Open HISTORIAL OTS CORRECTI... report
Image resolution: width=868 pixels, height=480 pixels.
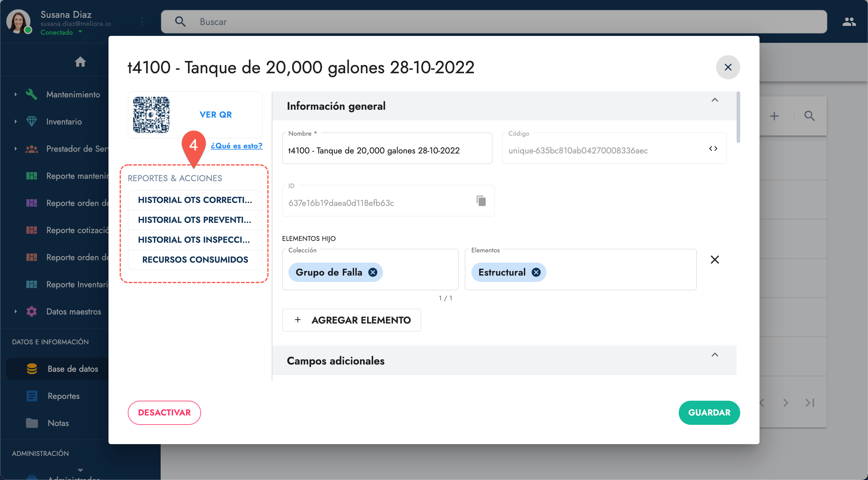pos(195,200)
